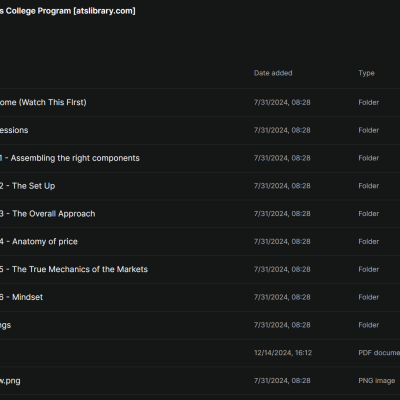Sort the list by the Type column header

[x=366, y=73]
